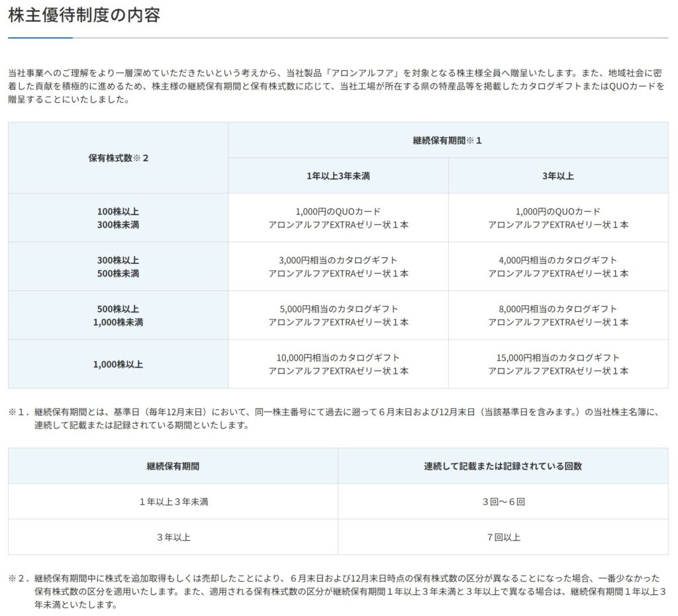Click the 500株以上 1,000株未満 row header
The height and width of the screenshot is (616, 678).
click(119, 316)
